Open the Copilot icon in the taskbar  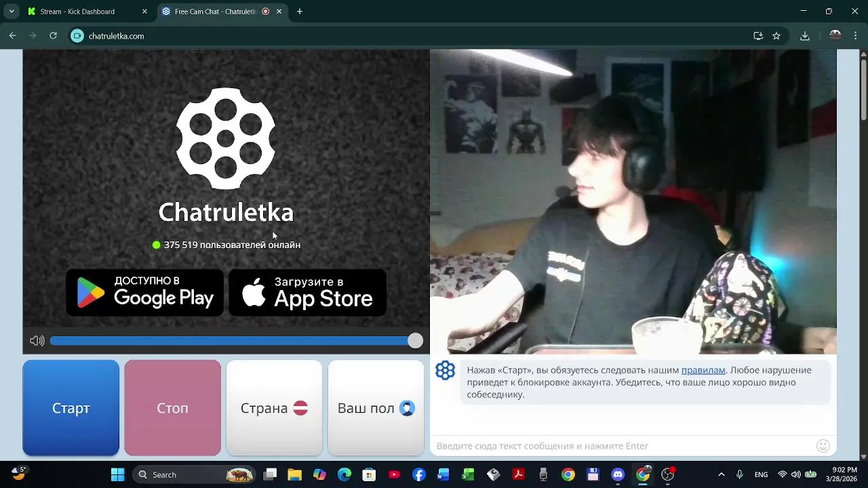[x=319, y=474]
